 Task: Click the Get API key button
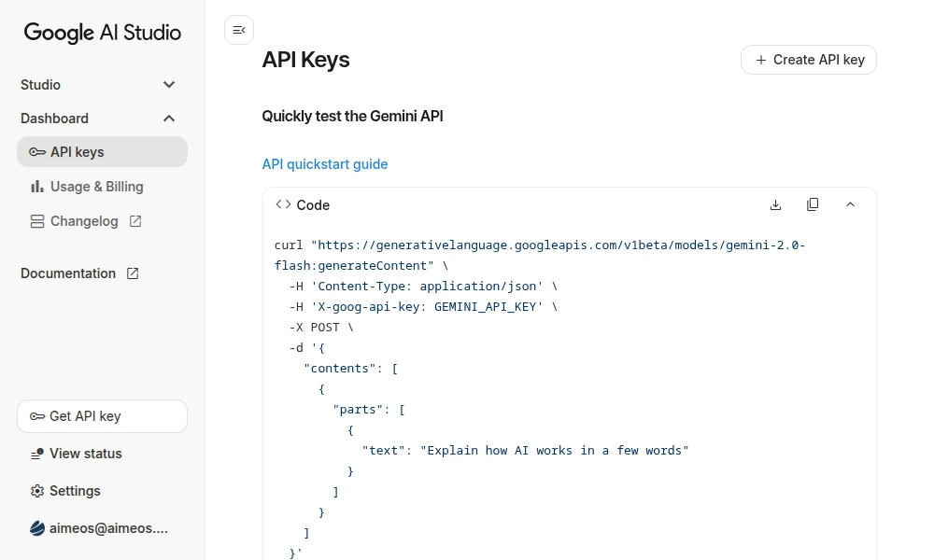tap(102, 416)
